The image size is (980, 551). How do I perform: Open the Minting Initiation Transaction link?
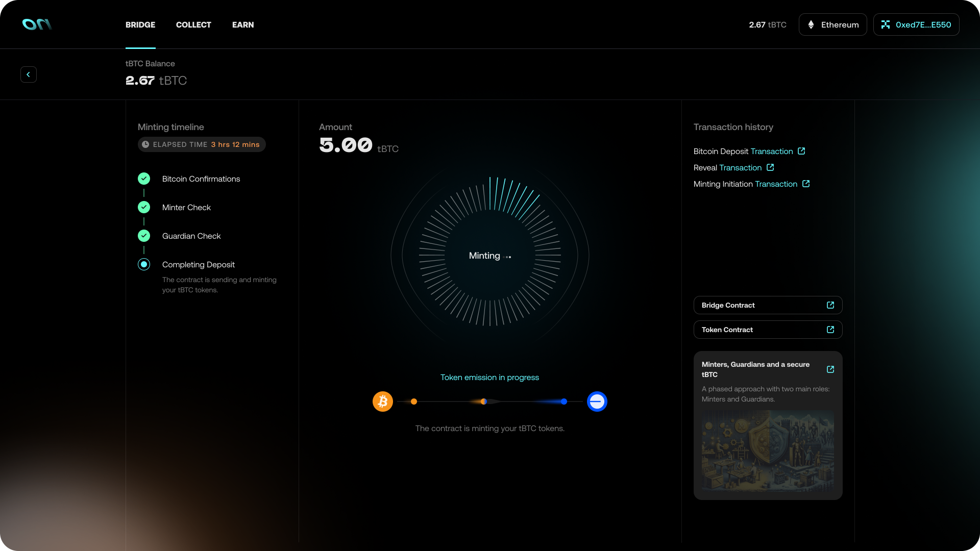776,184
